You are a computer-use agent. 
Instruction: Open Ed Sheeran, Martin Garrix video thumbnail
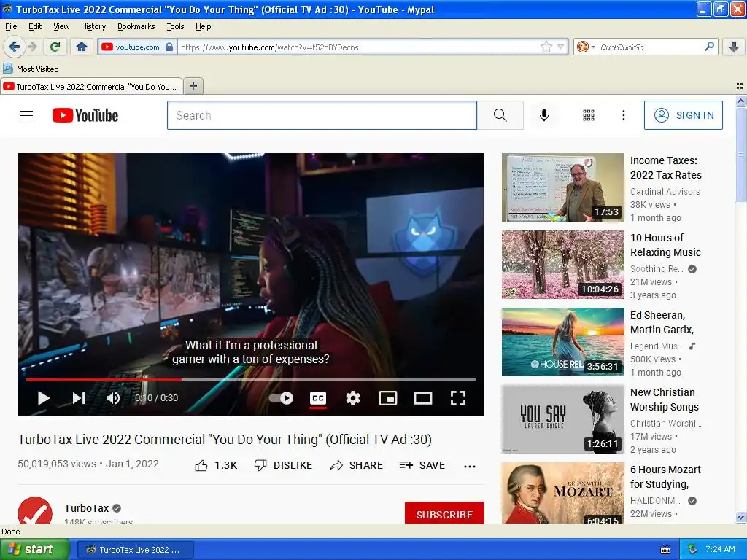[x=562, y=342]
